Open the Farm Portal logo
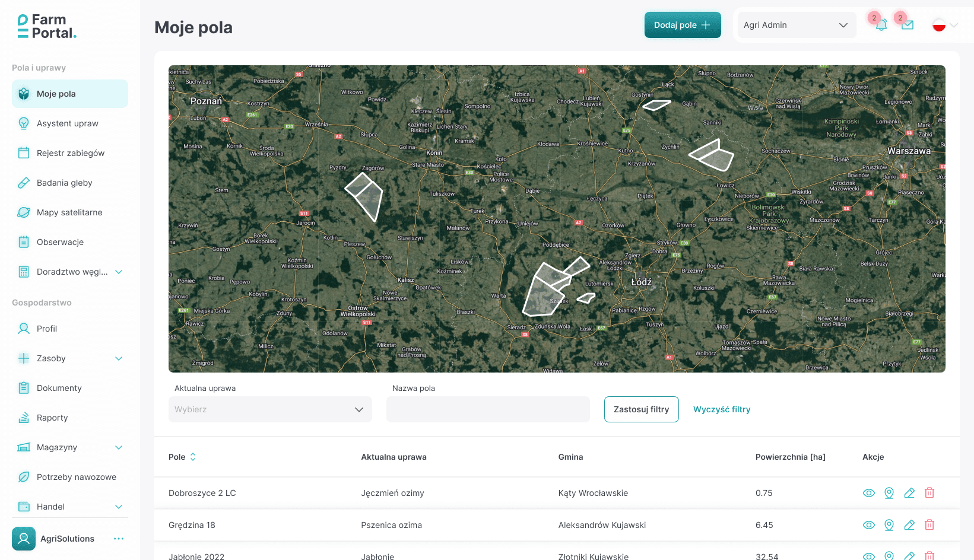 click(x=47, y=27)
